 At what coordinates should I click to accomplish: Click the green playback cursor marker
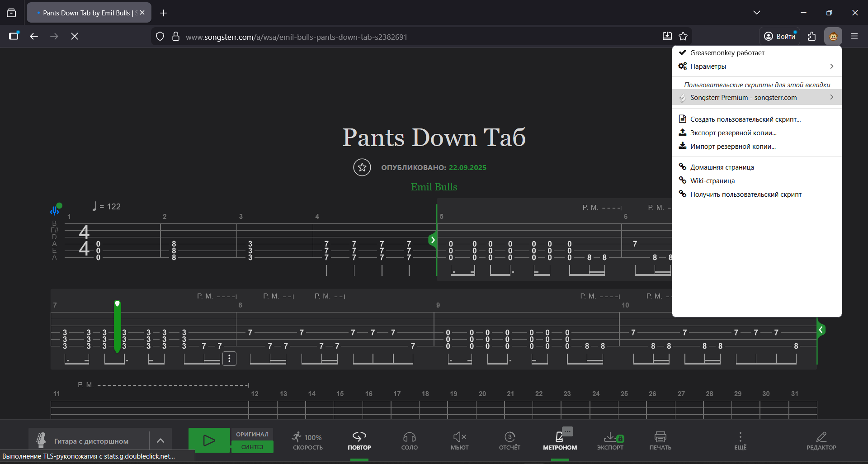pyautogui.click(x=117, y=327)
